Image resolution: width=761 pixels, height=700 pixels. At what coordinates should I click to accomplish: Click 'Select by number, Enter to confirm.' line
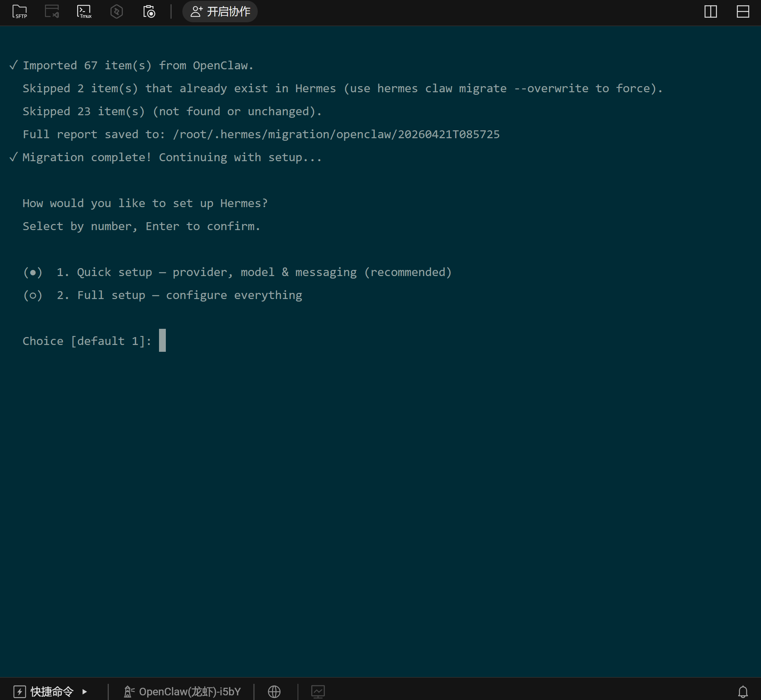pyautogui.click(x=141, y=226)
